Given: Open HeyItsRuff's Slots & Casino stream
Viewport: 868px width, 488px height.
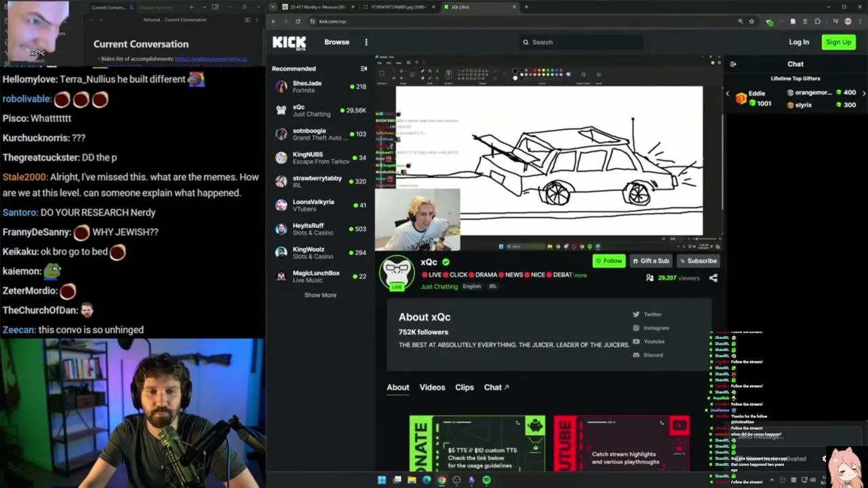Looking at the screenshot, I should pyautogui.click(x=320, y=229).
